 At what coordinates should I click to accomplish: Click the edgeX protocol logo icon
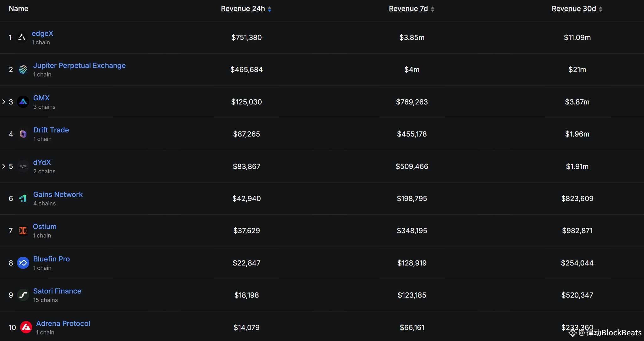(x=22, y=37)
